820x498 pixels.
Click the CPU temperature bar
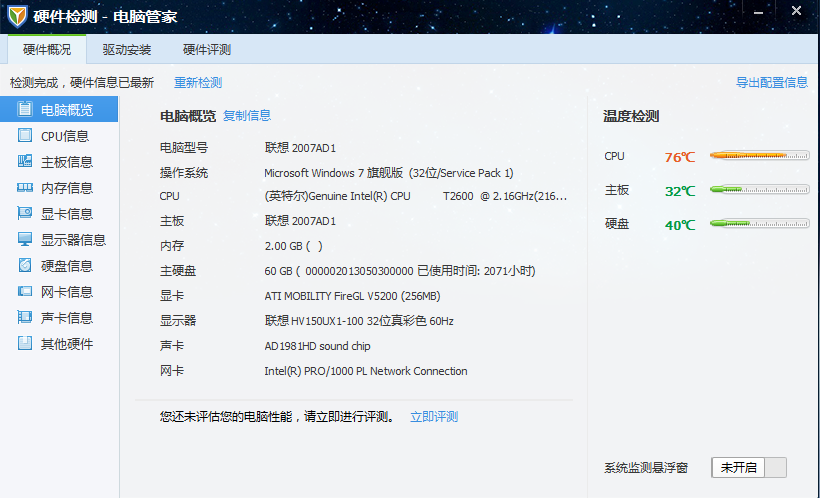coord(759,155)
